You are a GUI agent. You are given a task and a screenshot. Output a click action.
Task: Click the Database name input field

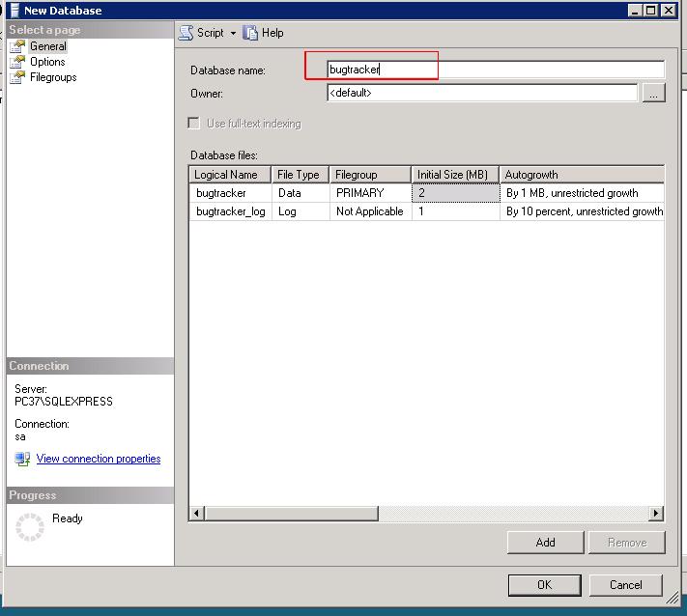pyautogui.click(x=496, y=70)
